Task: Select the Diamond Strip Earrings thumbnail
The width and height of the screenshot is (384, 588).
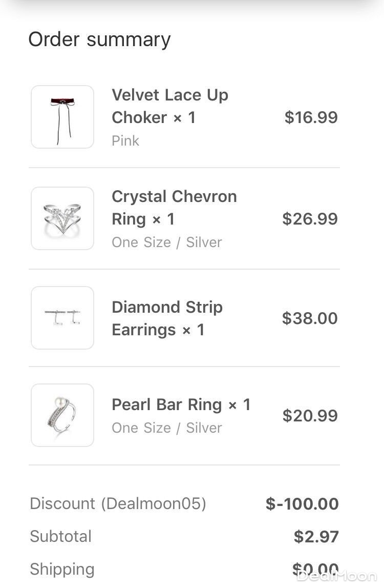Action: [62, 318]
